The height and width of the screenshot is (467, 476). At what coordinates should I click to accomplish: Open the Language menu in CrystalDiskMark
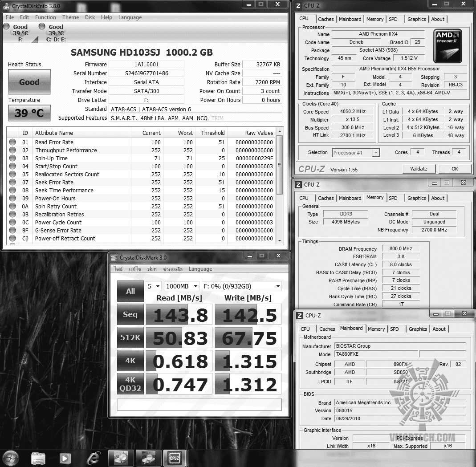point(200,269)
